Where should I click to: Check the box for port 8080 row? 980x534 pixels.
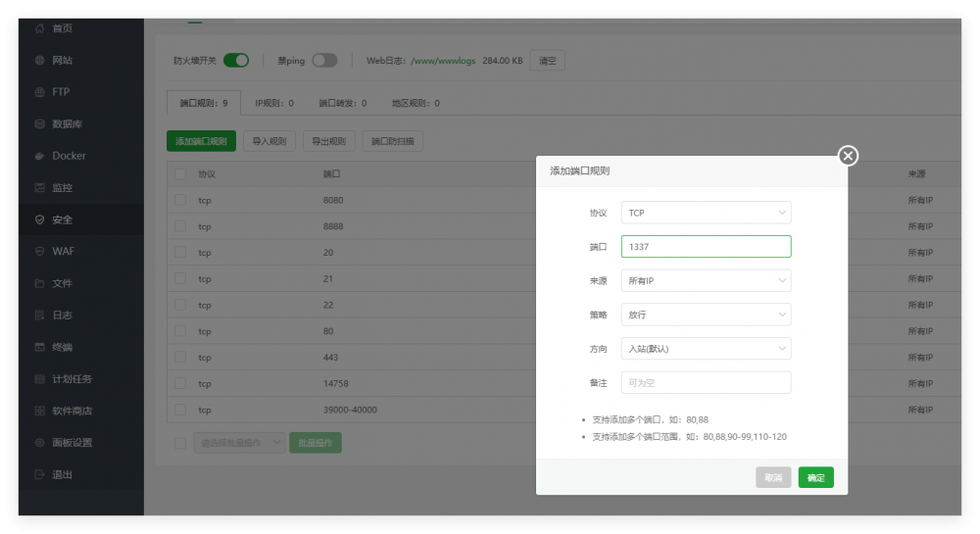tap(180, 200)
